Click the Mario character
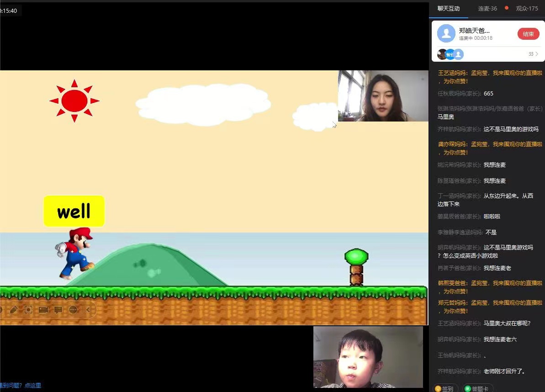 (x=75, y=254)
